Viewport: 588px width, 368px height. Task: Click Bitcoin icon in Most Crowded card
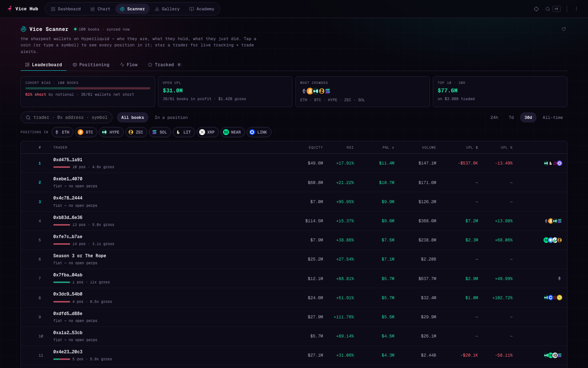tap(310, 91)
